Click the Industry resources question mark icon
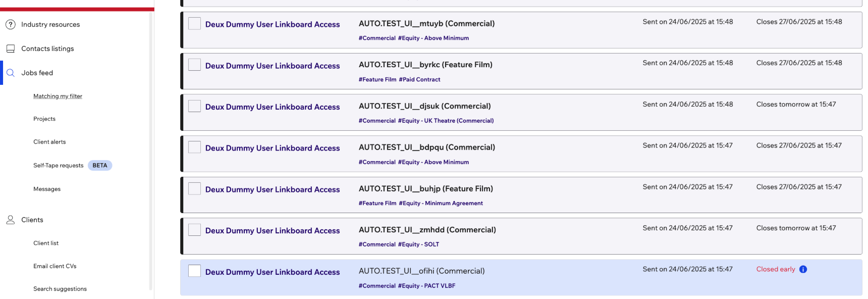Image resolution: width=868 pixels, height=299 pixels. tap(10, 24)
